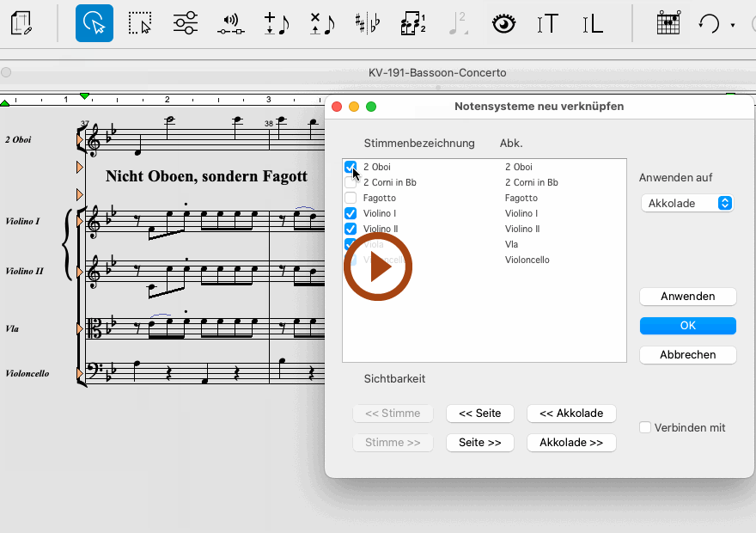Screen dimensions: 756x533
Task: Open the guitar fretboard chord tool
Action: click(x=668, y=23)
